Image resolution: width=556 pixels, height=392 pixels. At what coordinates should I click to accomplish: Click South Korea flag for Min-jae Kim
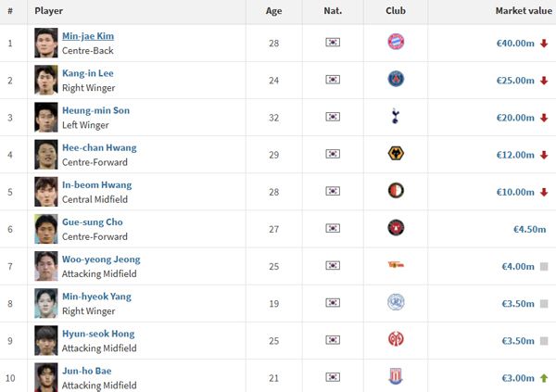(334, 43)
